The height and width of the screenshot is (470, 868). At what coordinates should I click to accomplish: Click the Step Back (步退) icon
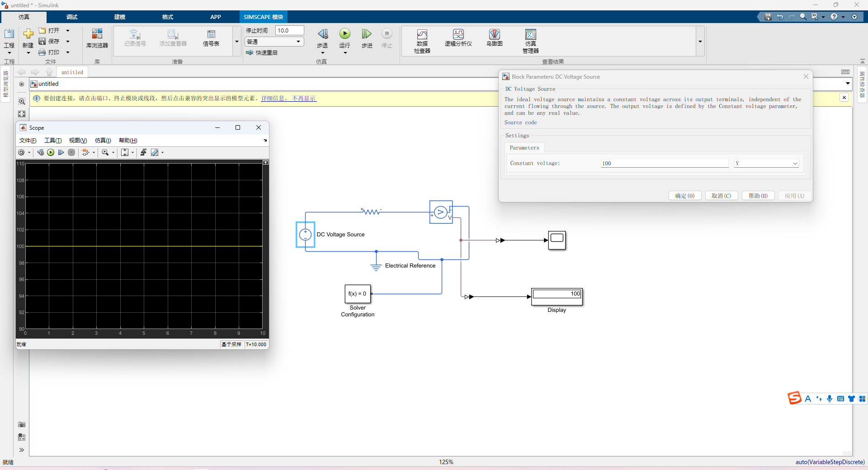(322, 34)
